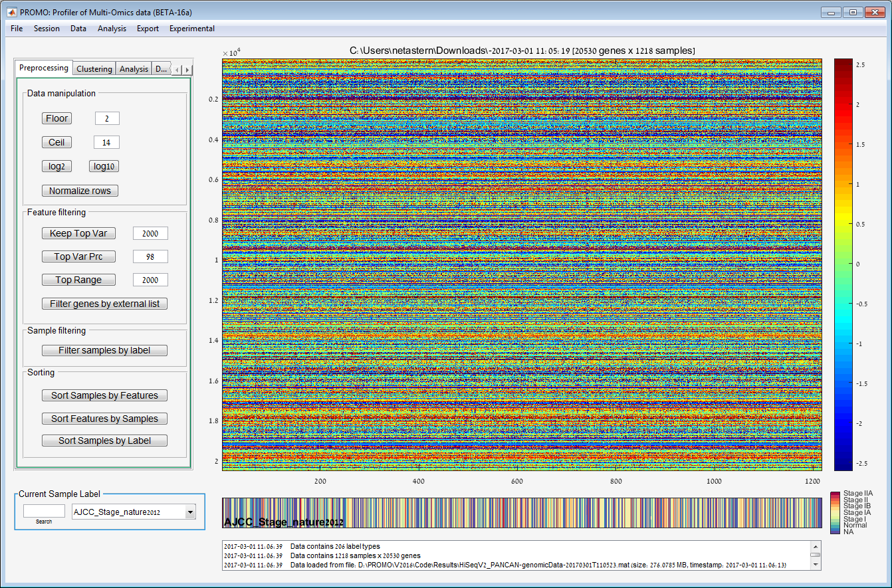Click Sort Samples by Label button
This screenshot has height=588, width=892.
pos(104,441)
